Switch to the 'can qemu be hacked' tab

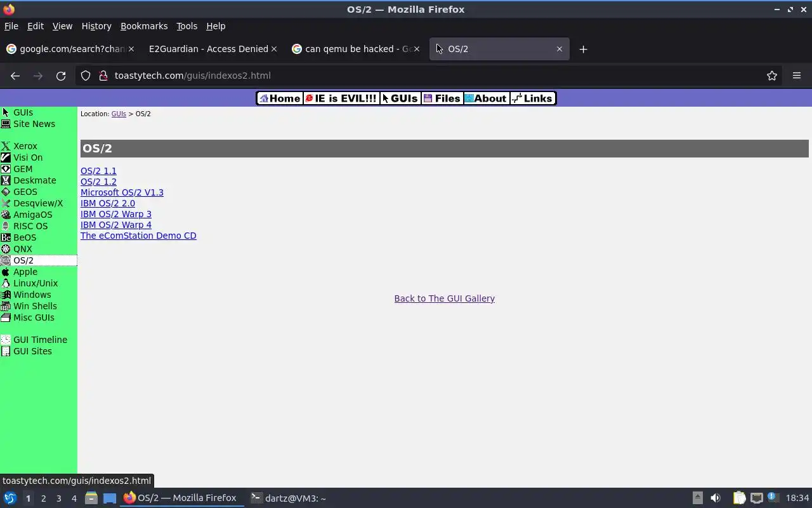355,49
